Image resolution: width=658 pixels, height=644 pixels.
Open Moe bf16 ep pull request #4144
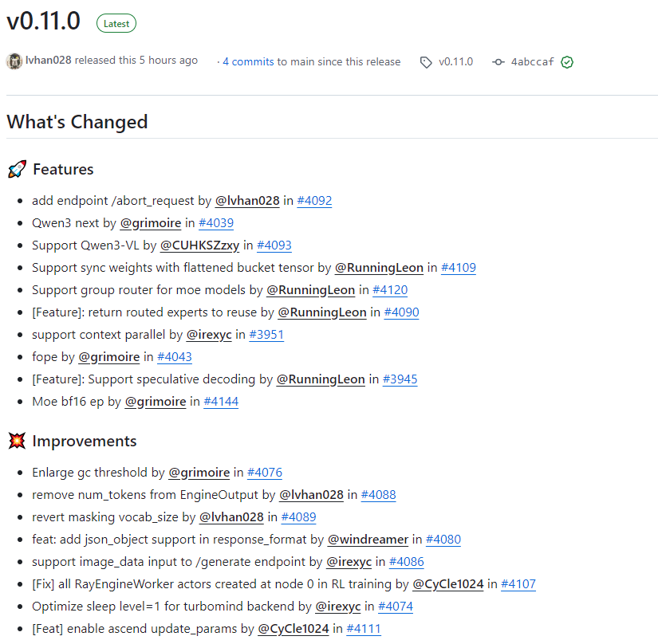[221, 402]
